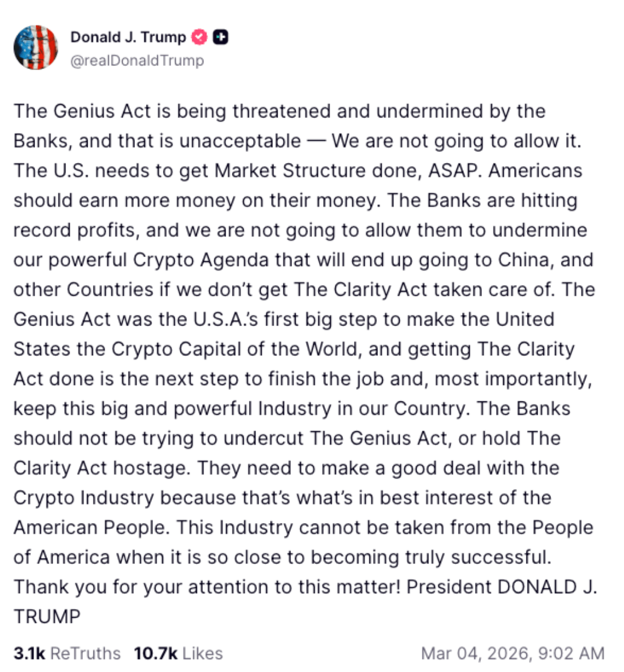Click the "Donald J. Trump" display name
624x672 pixels.
[x=128, y=37]
